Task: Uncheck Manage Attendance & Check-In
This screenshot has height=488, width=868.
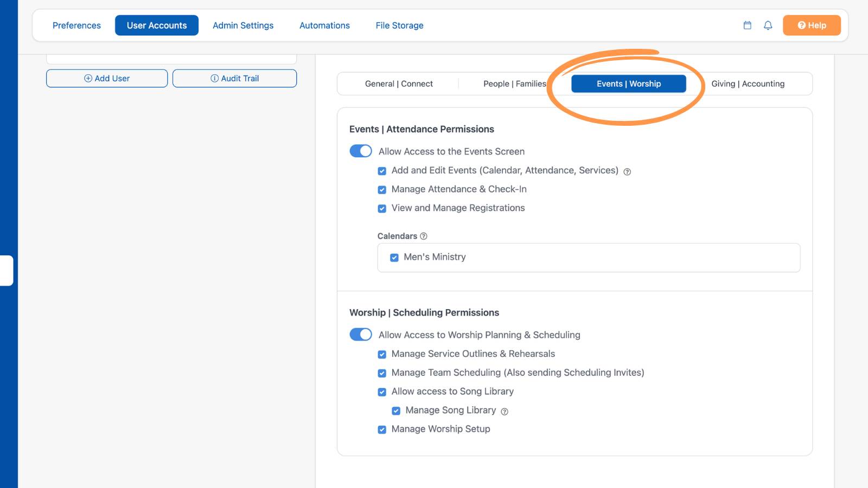Action: click(x=382, y=190)
